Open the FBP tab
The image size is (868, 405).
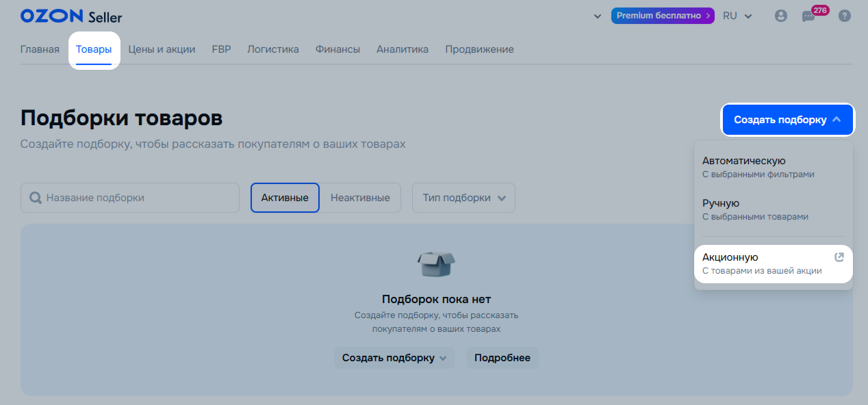coord(221,49)
